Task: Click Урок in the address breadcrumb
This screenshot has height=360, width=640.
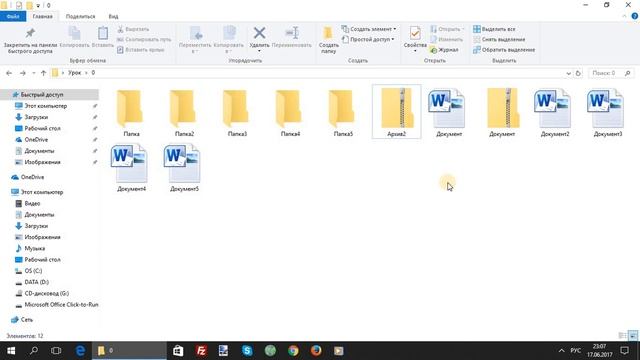Action: point(74,73)
